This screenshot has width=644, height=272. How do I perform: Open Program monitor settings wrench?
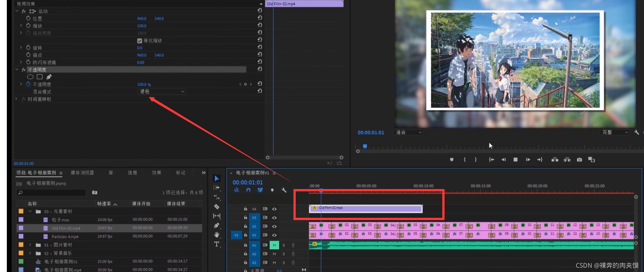pos(636,132)
